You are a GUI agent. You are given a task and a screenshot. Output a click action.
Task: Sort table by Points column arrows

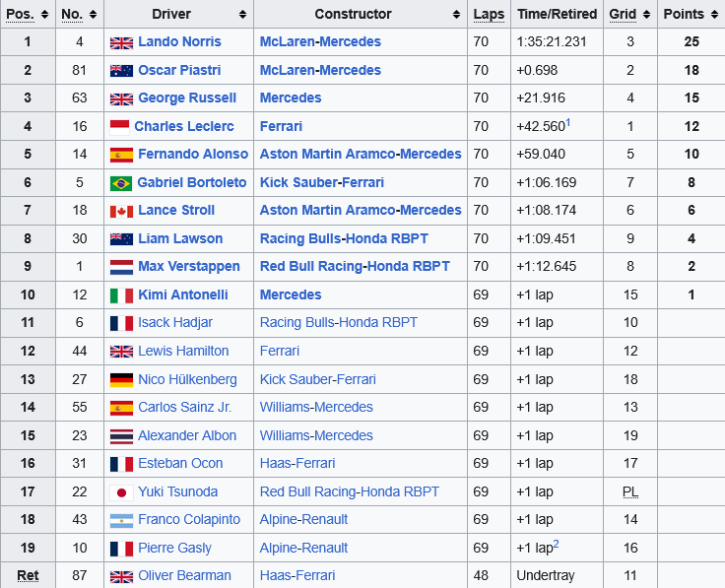[x=715, y=15]
